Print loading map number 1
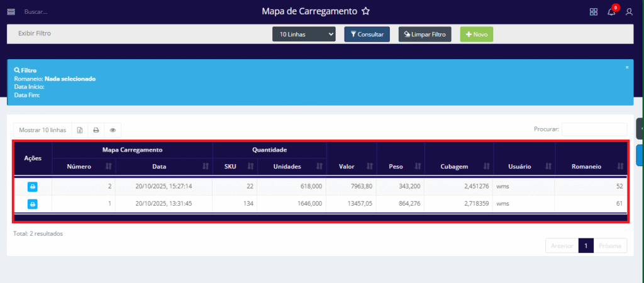644x283 pixels. pos(33,204)
